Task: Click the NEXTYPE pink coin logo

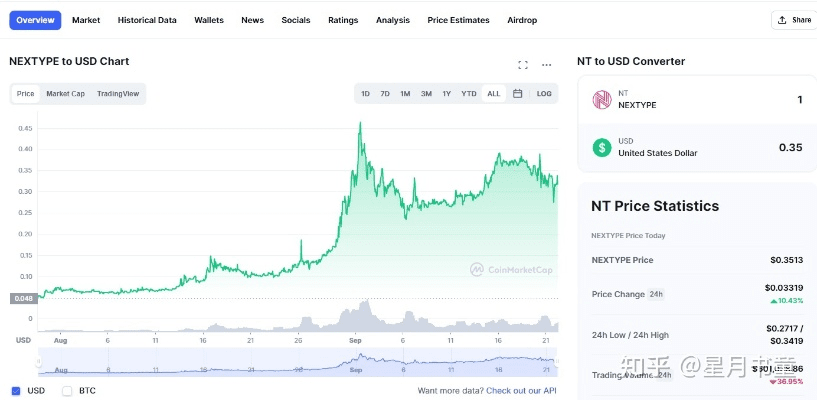Action: pos(601,99)
